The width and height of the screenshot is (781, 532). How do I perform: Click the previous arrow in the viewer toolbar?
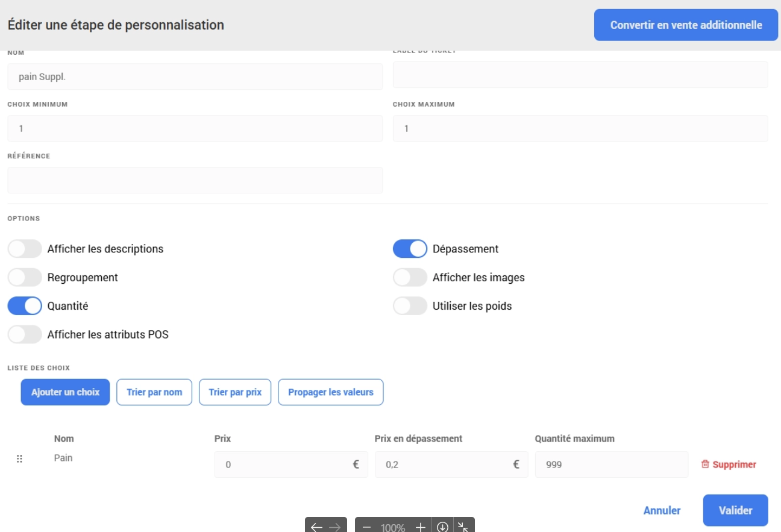coord(316,527)
